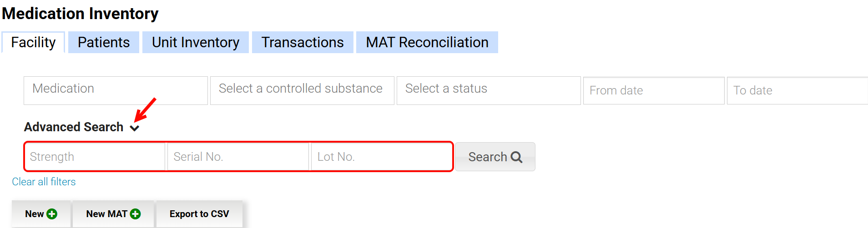Image resolution: width=868 pixels, height=228 pixels.
Task: Focus the Strength input field
Action: pyautogui.click(x=95, y=157)
